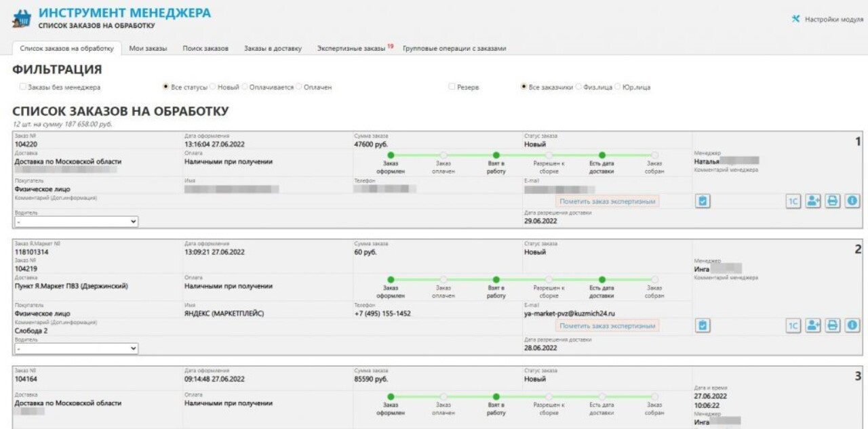Click clipboard check icon for order 104219
868x429 pixels.
(x=703, y=326)
